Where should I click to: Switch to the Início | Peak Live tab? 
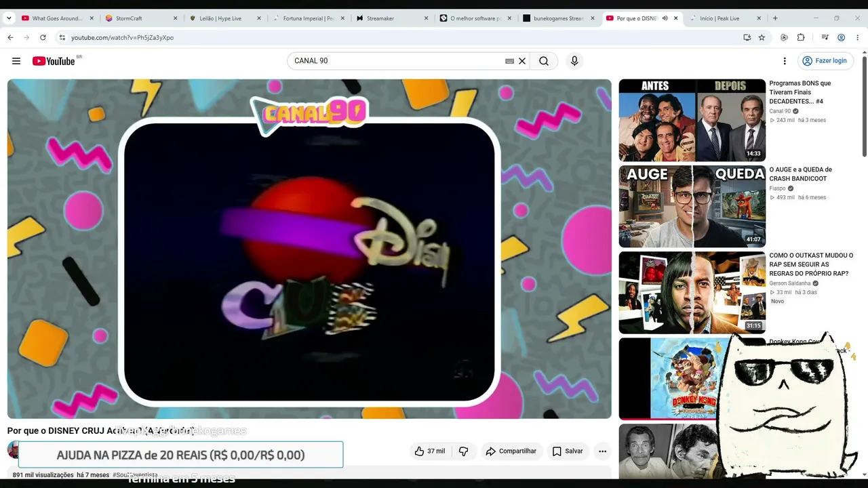pyautogui.click(x=724, y=18)
